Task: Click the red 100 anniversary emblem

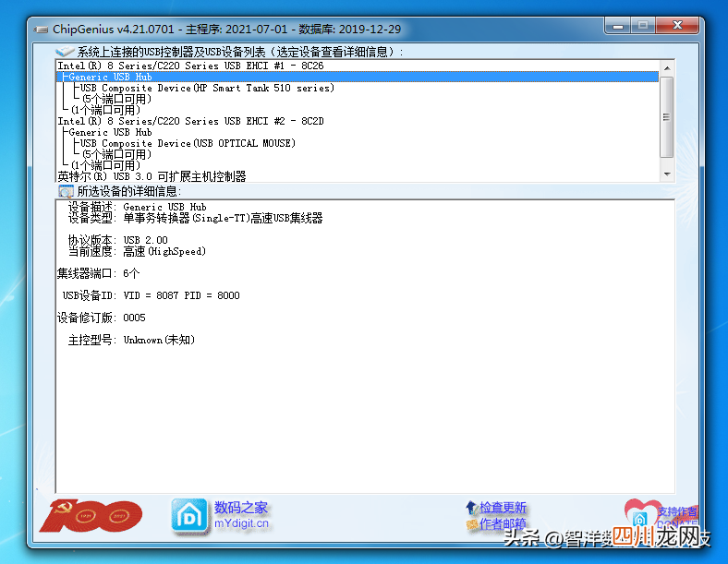Action: click(x=91, y=516)
